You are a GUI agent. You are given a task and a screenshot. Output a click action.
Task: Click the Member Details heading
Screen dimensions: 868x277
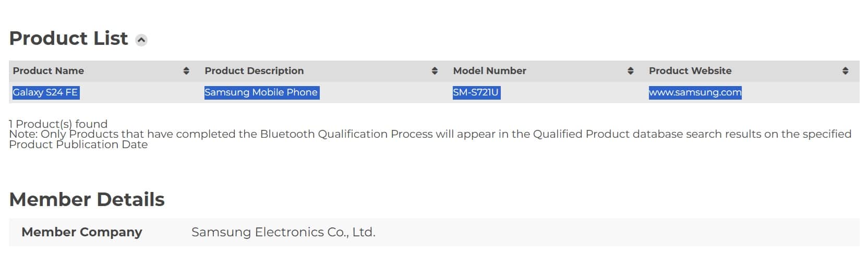87,199
